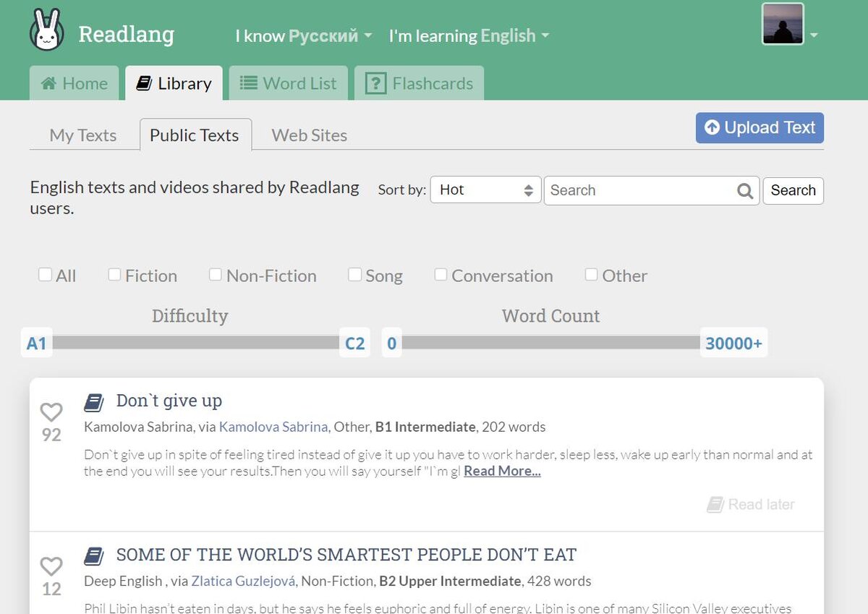Switch to My Texts tab

pos(83,135)
